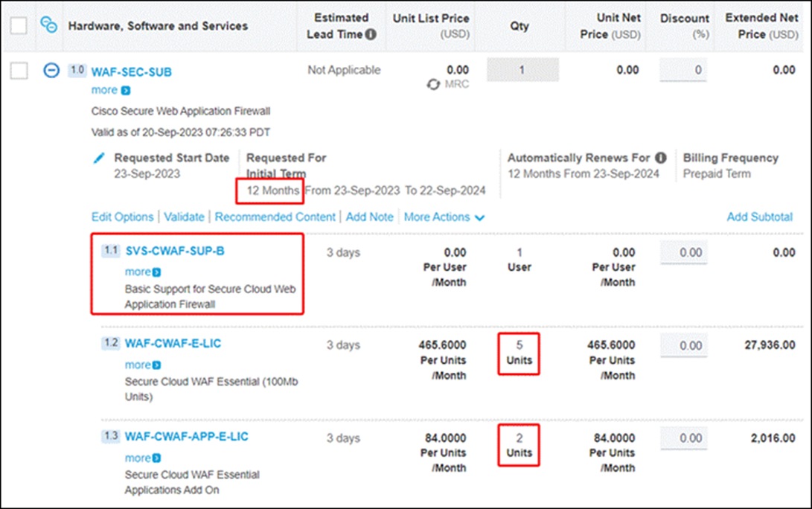Click the more arrow icon under WAF-CWAF-E-LIC
Screen dimensions: 812x509
[156, 365]
